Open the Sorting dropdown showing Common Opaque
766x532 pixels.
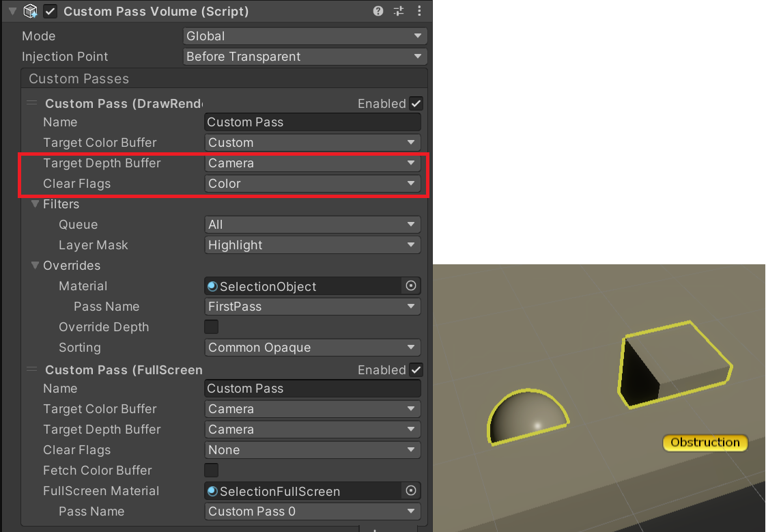click(312, 348)
